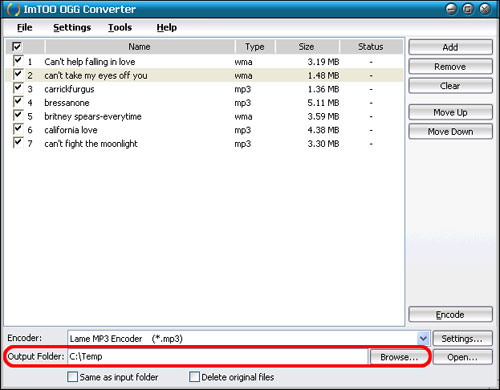Screen dimensions: 500x390
Task: Open the File menu
Action: (25, 27)
